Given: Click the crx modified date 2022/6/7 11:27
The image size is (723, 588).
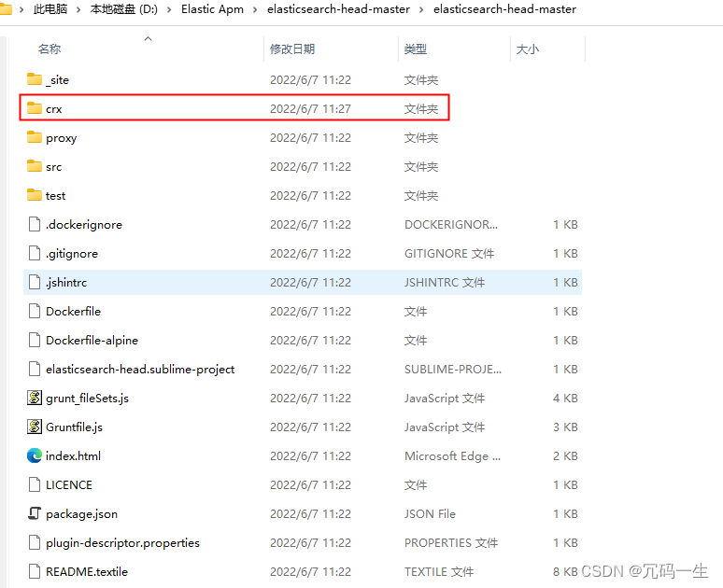Looking at the screenshot, I should [310, 109].
